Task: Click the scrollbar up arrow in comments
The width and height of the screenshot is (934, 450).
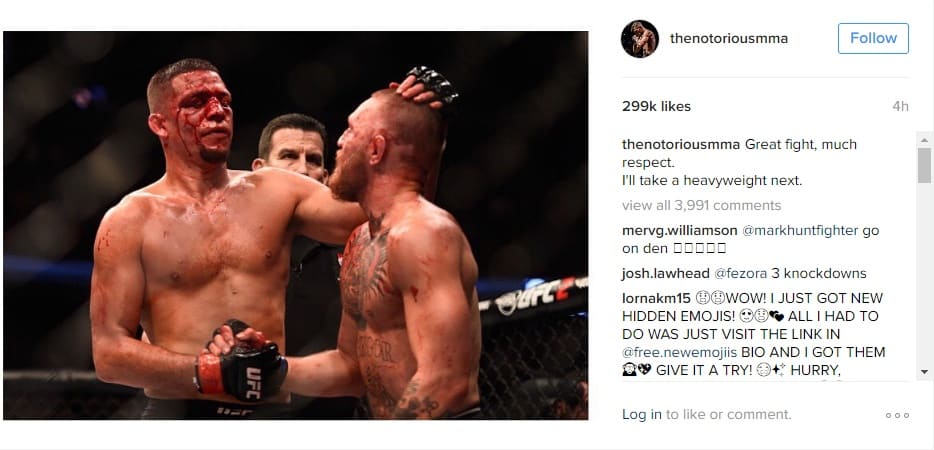Action: [x=924, y=140]
